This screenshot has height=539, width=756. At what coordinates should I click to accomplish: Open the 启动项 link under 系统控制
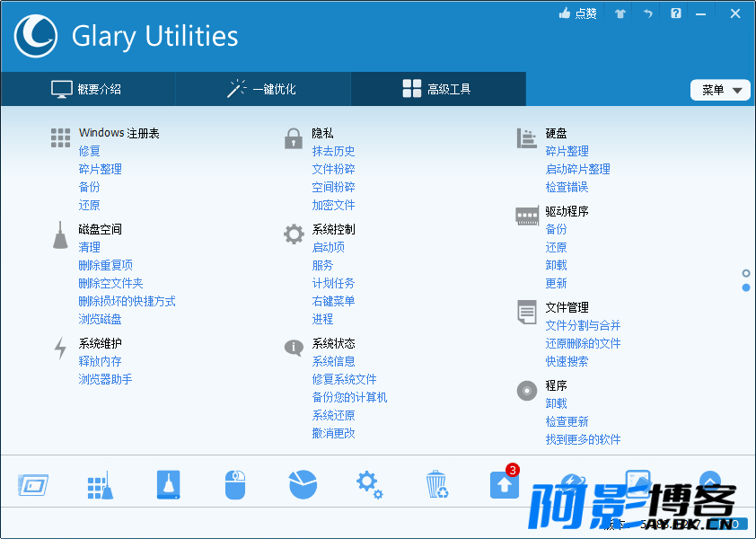click(x=328, y=247)
